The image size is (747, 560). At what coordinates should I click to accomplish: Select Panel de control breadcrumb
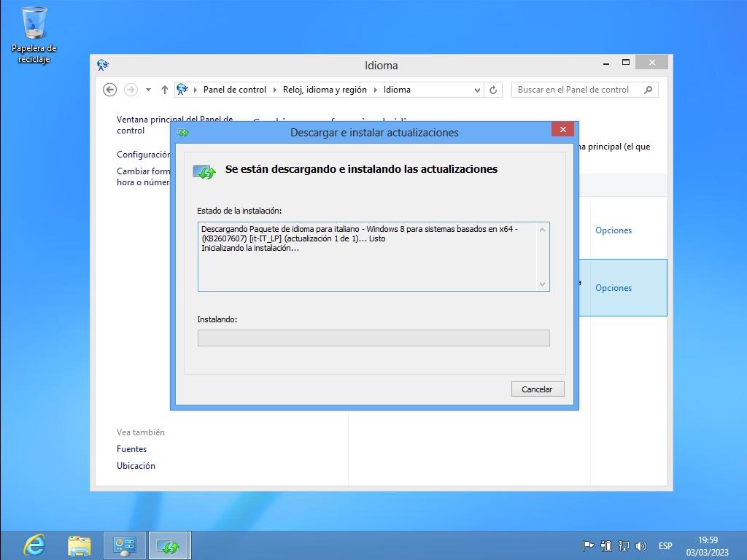pos(234,90)
